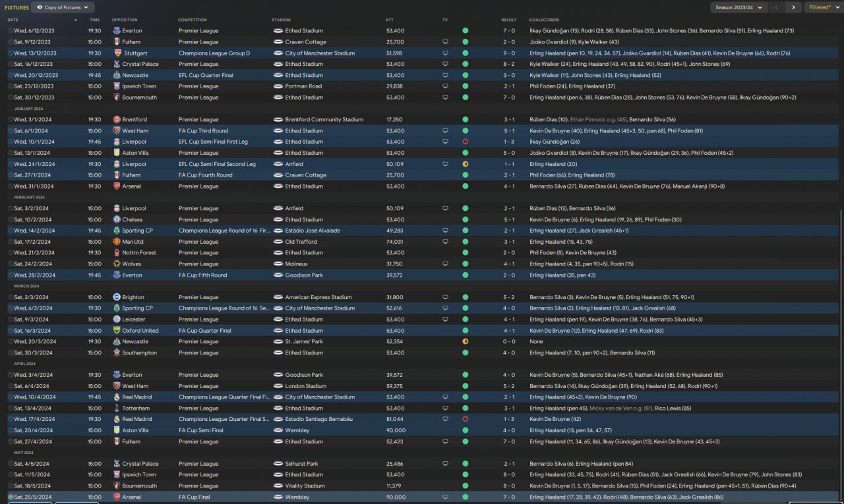Go to the next season arrow
The width and height of the screenshot is (844, 504).
pyautogui.click(x=793, y=7)
